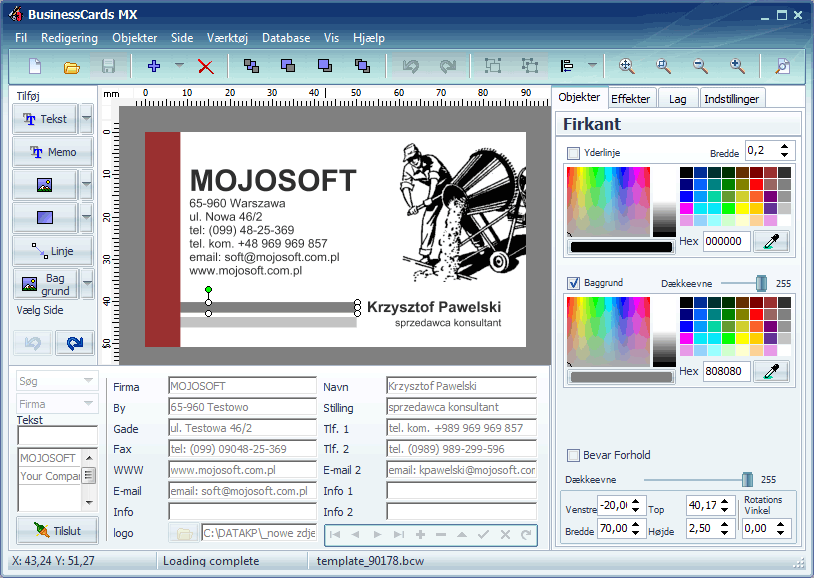The width and height of the screenshot is (814, 578).
Task: Click the magnifier with a square frame
Action: 663,66
